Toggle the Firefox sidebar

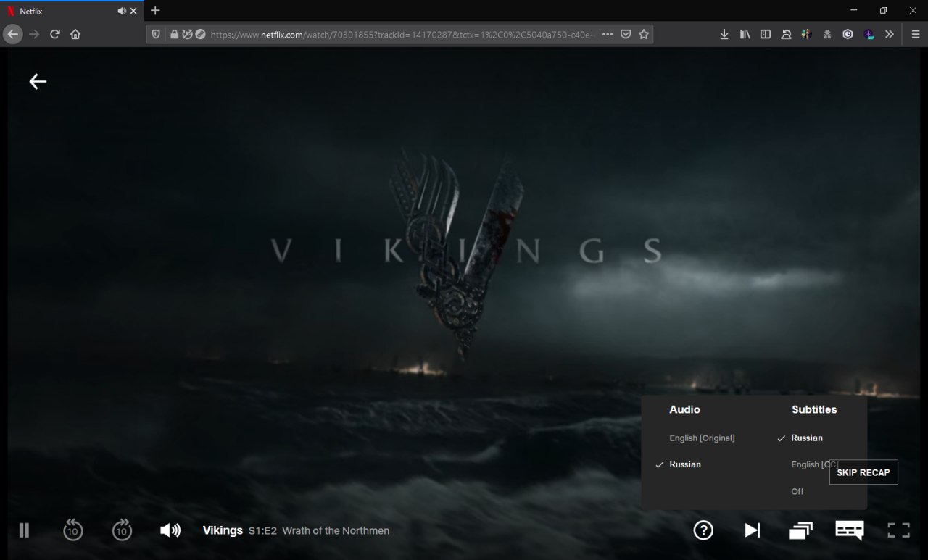click(765, 34)
